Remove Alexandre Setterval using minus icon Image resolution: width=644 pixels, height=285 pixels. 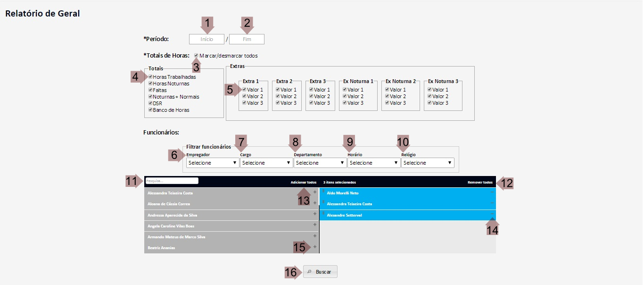point(492,214)
